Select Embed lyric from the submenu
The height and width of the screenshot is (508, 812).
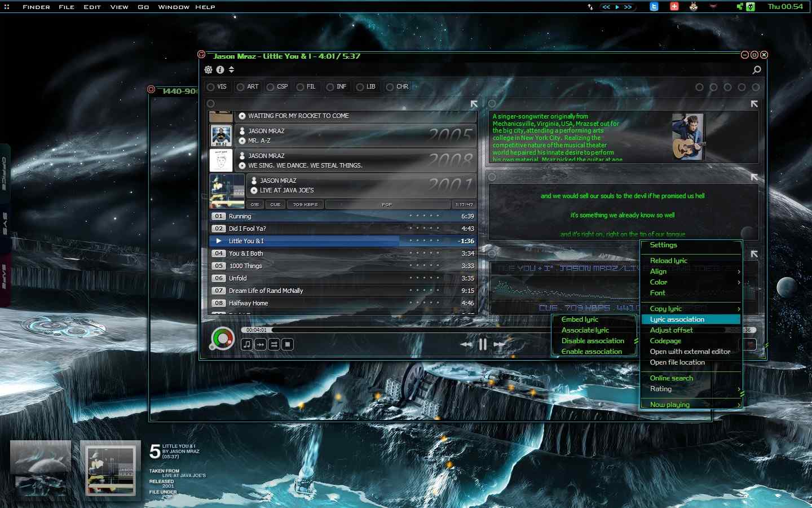click(x=594, y=319)
